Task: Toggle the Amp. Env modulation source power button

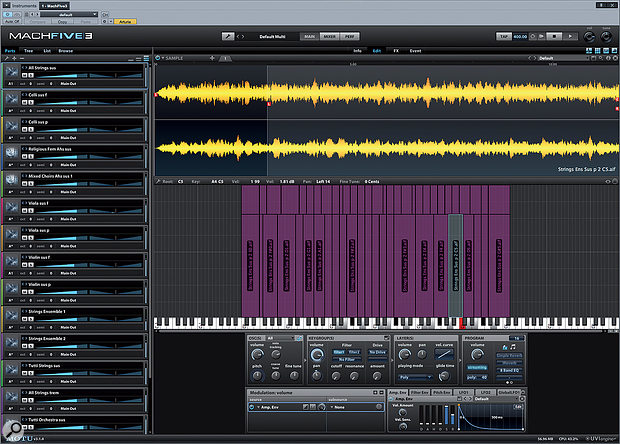Action: tap(252, 407)
